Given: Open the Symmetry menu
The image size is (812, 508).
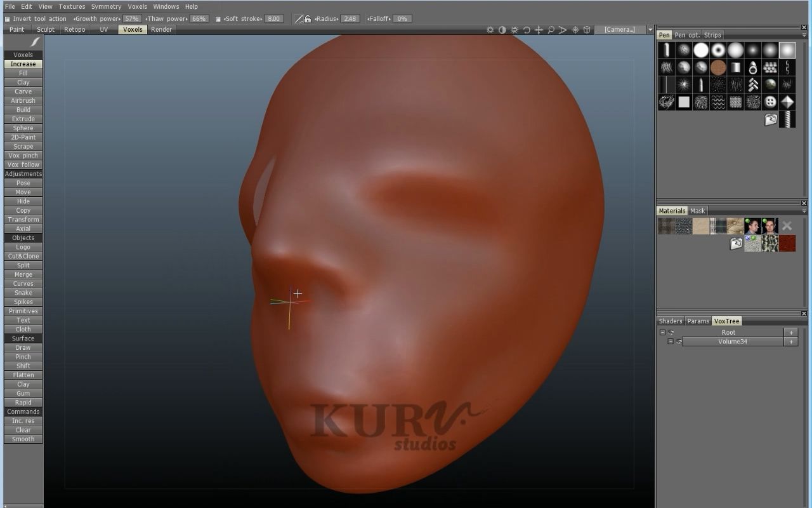Looking at the screenshot, I should 106,6.
